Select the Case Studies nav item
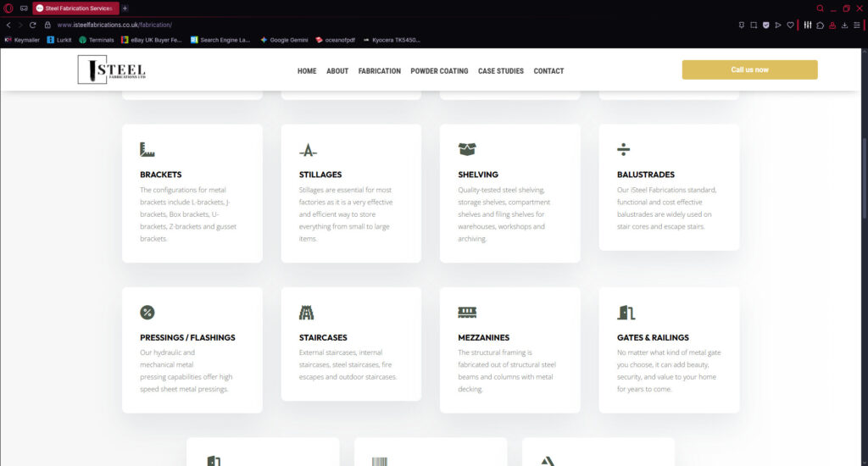The image size is (868, 466). coord(500,71)
